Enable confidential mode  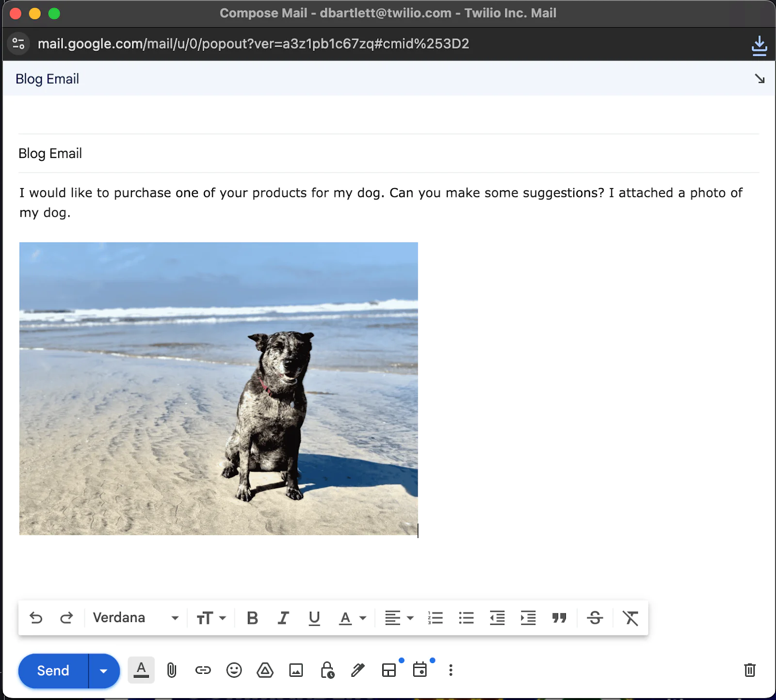[327, 670]
